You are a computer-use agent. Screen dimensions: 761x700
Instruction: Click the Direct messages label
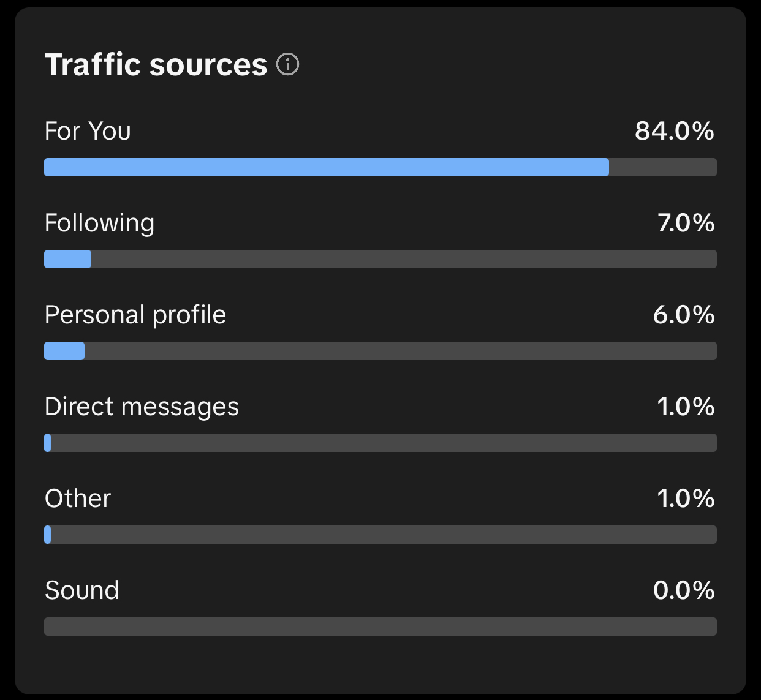click(x=142, y=407)
